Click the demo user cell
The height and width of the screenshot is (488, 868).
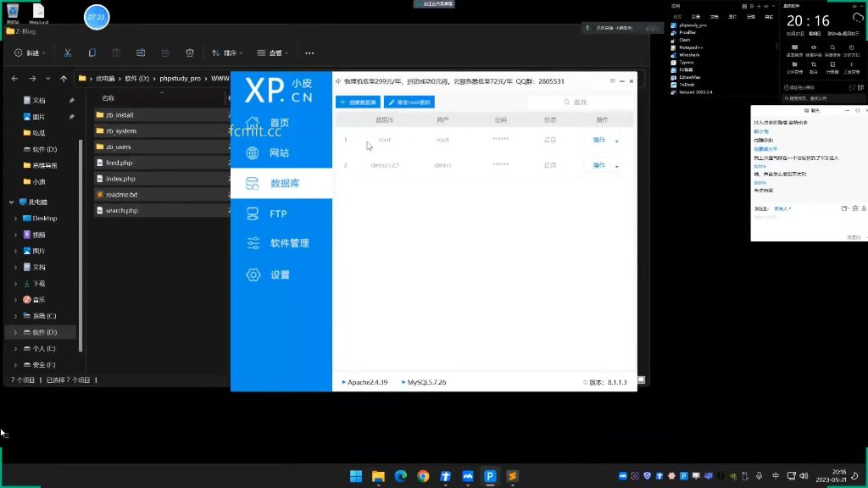(442, 165)
